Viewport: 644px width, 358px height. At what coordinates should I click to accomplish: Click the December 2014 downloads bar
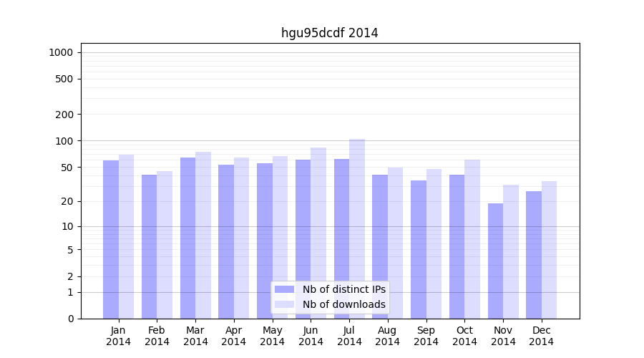coord(549,250)
